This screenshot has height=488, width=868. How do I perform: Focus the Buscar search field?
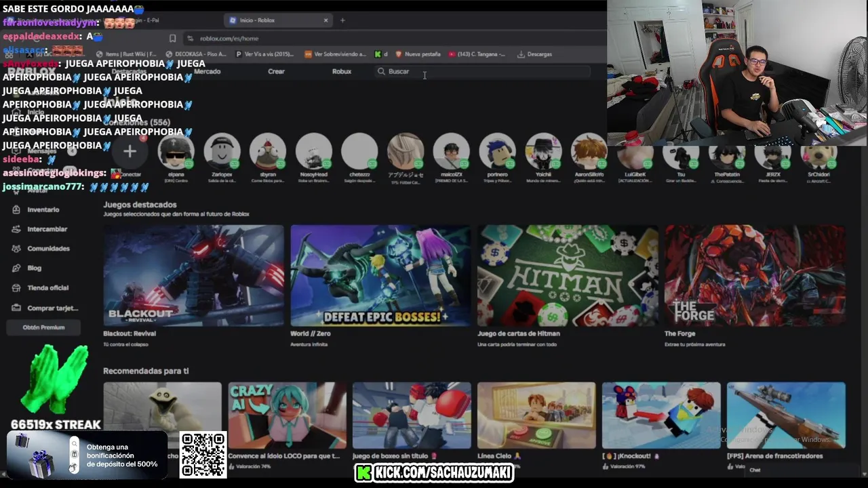(x=481, y=71)
